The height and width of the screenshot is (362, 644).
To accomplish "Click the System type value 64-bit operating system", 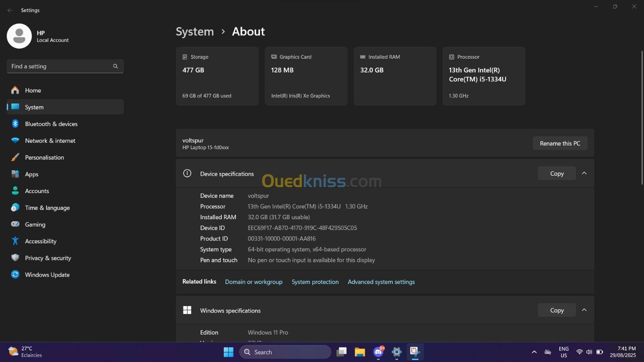I will coord(307,249).
